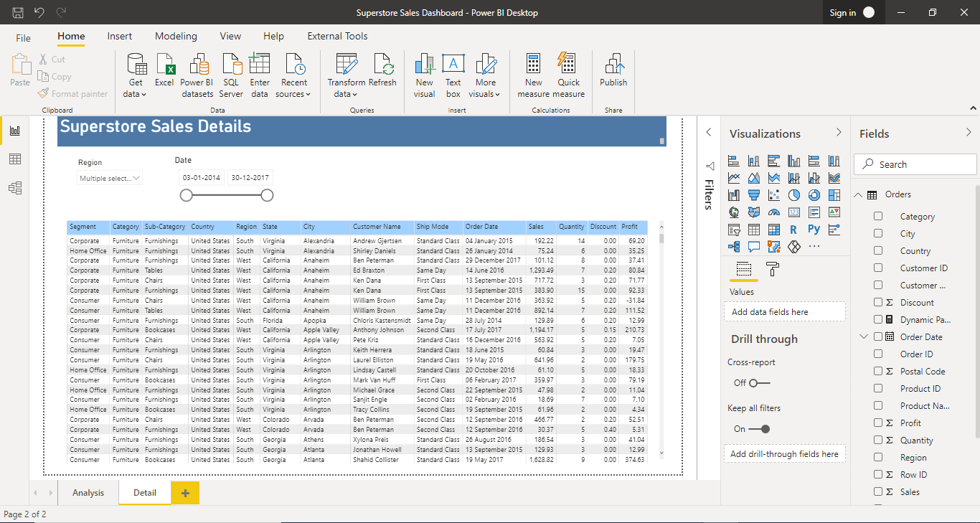Image resolution: width=980 pixels, height=523 pixels.
Task: Insert a Text box
Action: tap(453, 75)
